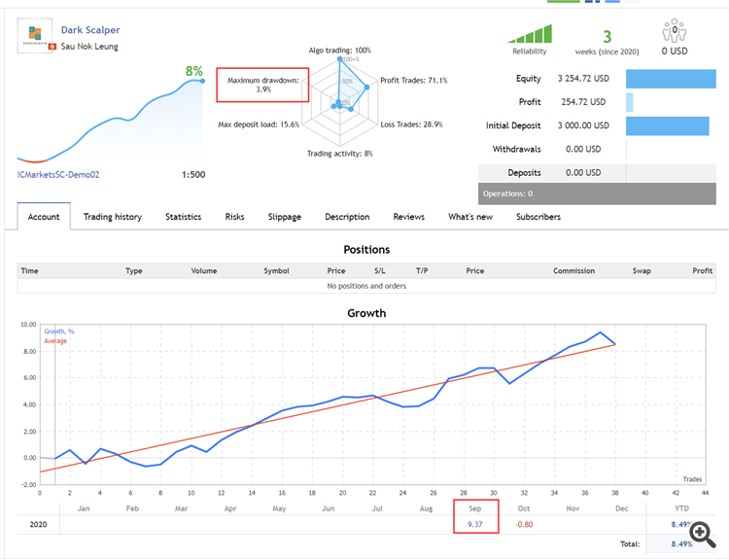
Task: Click the Equity blue bar
Action: (x=671, y=79)
